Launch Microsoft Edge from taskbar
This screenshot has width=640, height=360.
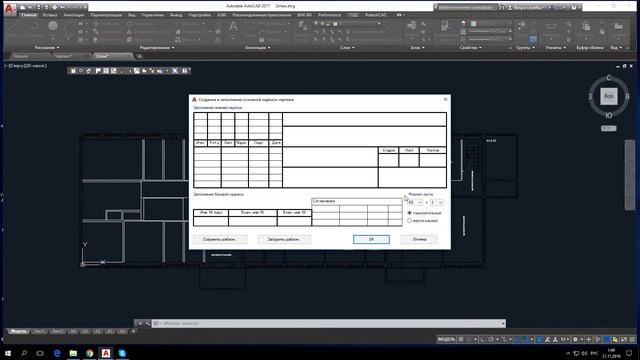tap(57, 353)
